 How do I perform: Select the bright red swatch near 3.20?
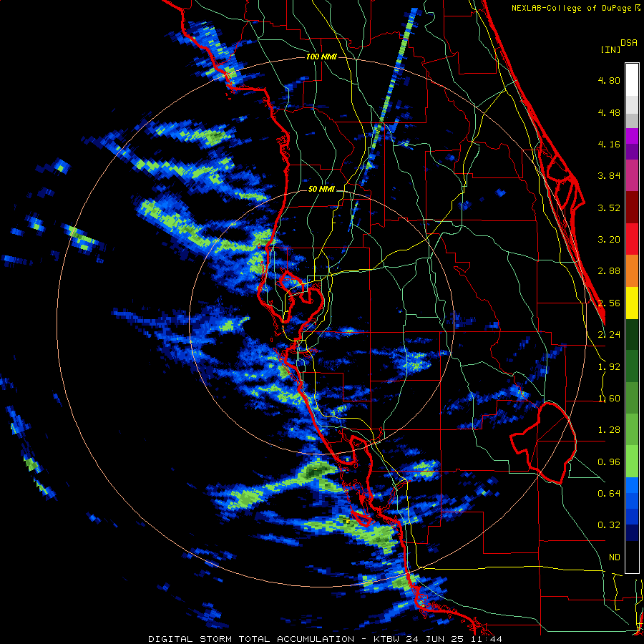632,239
